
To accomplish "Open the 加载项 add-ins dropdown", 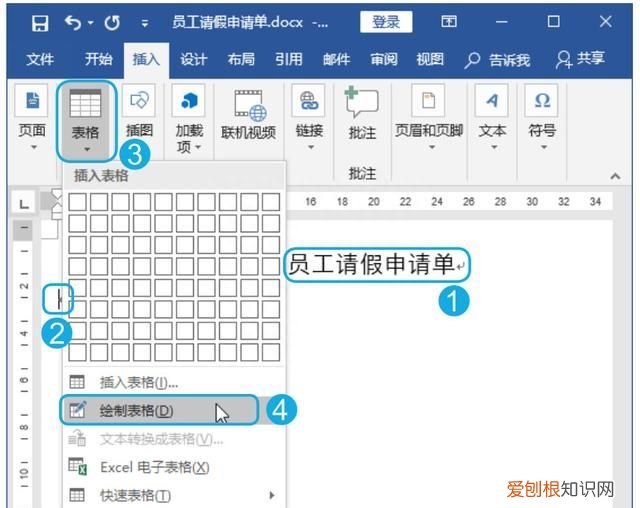I will (189, 119).
